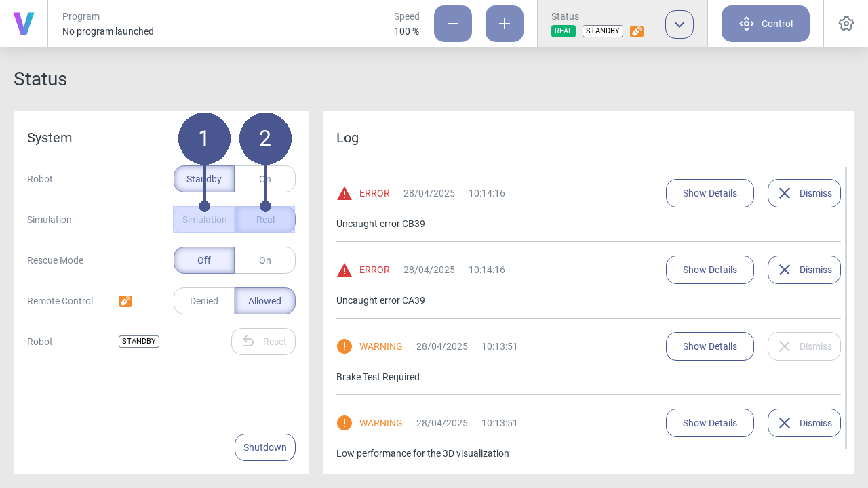Viewport: 868px width, 488px height.
Task: Turn Rescue Mode On
Action: pyautogui.click(x=265, y=260)
